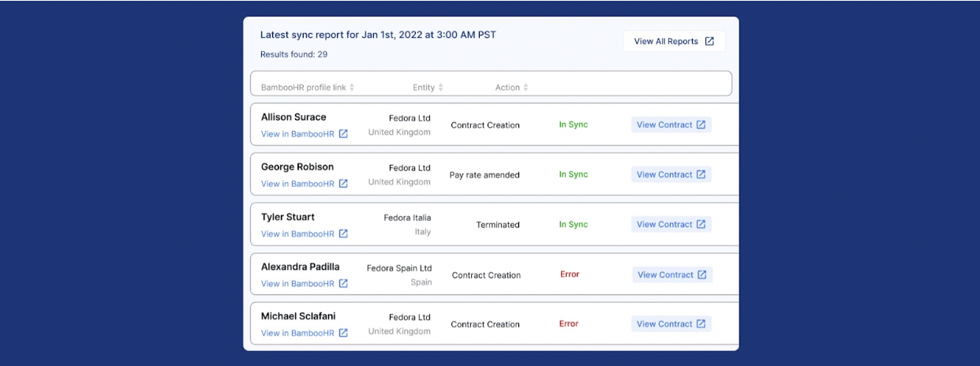The width and height of the screenshot is (980, 366).
Task: Click external-link icon beside Tyler Stuart's BambooHR link
Action: [x=343, y=233]
